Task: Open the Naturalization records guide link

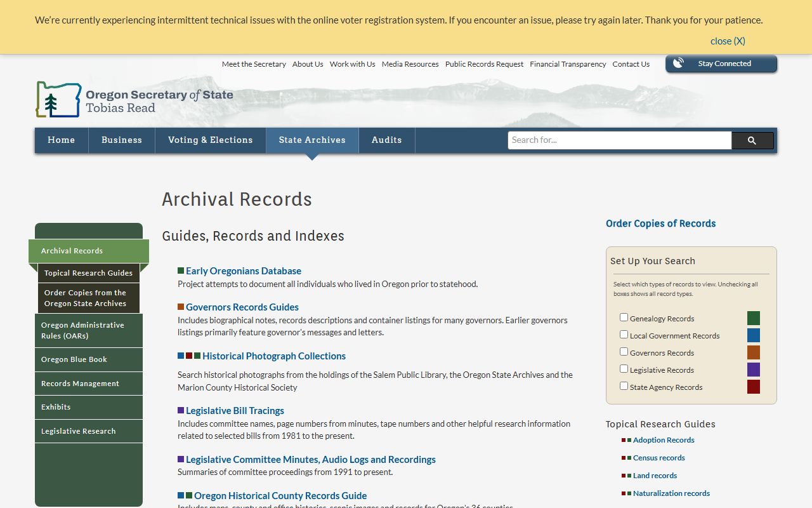Action: 671,493
